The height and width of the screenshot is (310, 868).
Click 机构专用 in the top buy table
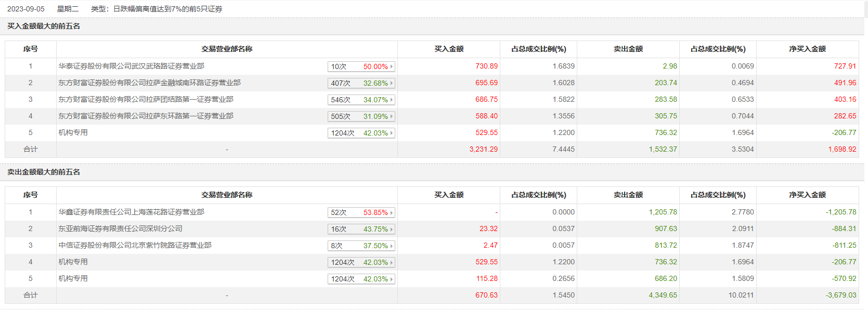click(73, 132)
